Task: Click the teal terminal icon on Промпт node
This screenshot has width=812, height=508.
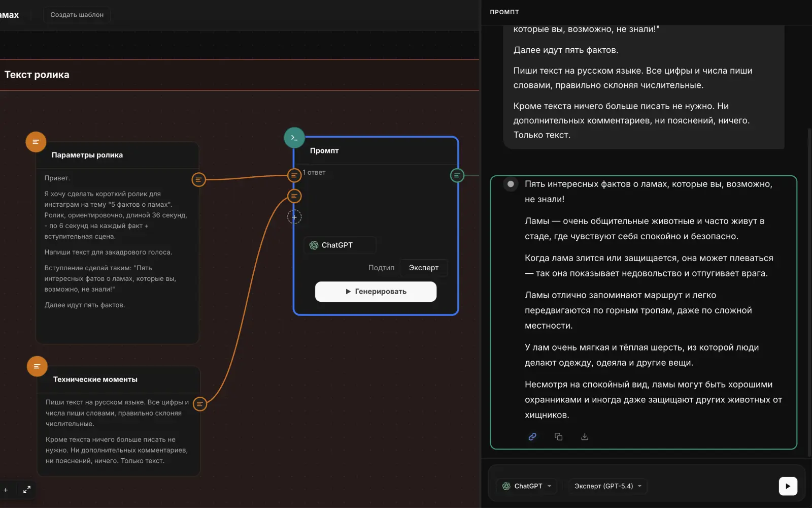Action: click(x=294, y=138)
